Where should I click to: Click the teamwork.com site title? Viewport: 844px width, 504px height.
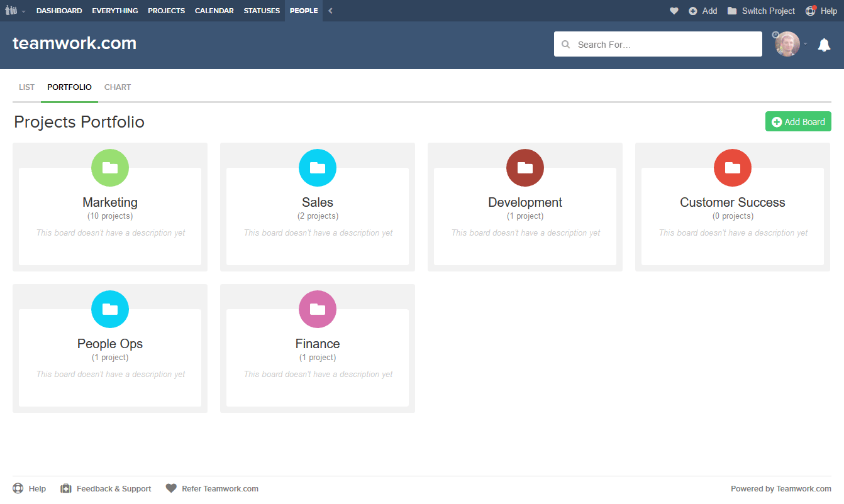[x=74, y=43]
